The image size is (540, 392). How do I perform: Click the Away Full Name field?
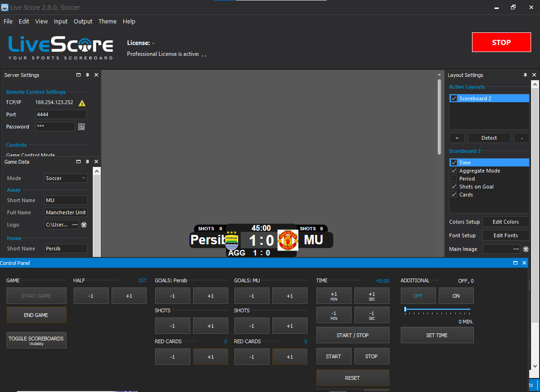click(66, 212)
